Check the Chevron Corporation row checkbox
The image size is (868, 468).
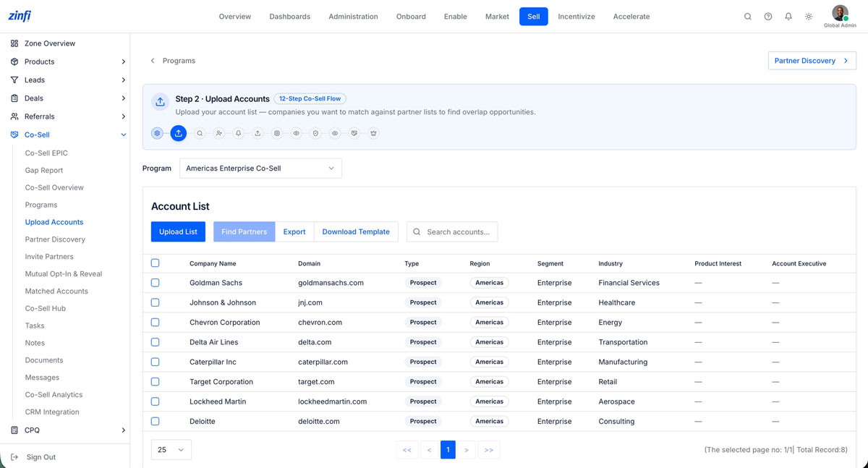click(x=155, y=323)
